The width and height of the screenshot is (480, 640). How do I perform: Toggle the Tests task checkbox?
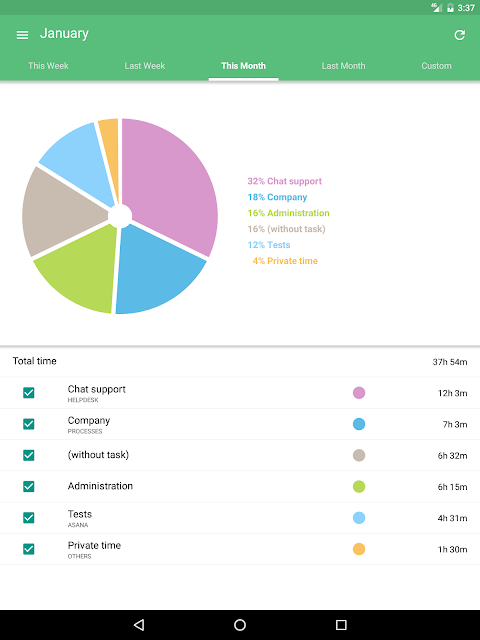pos(29,518)
